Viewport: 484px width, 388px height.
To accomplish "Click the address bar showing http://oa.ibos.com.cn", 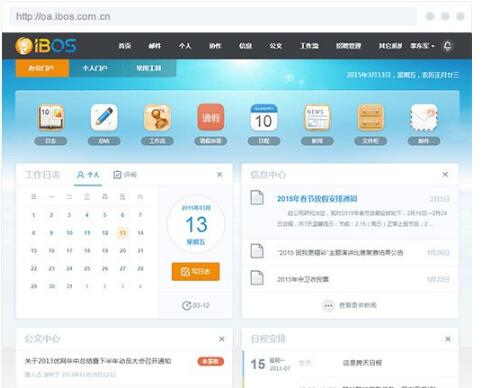I will (213, 16).
